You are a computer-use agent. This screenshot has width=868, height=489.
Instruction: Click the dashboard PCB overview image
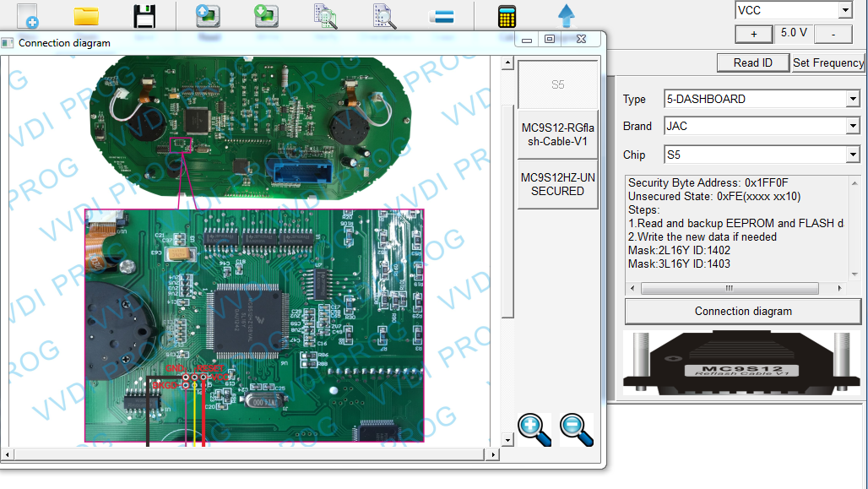250,128
